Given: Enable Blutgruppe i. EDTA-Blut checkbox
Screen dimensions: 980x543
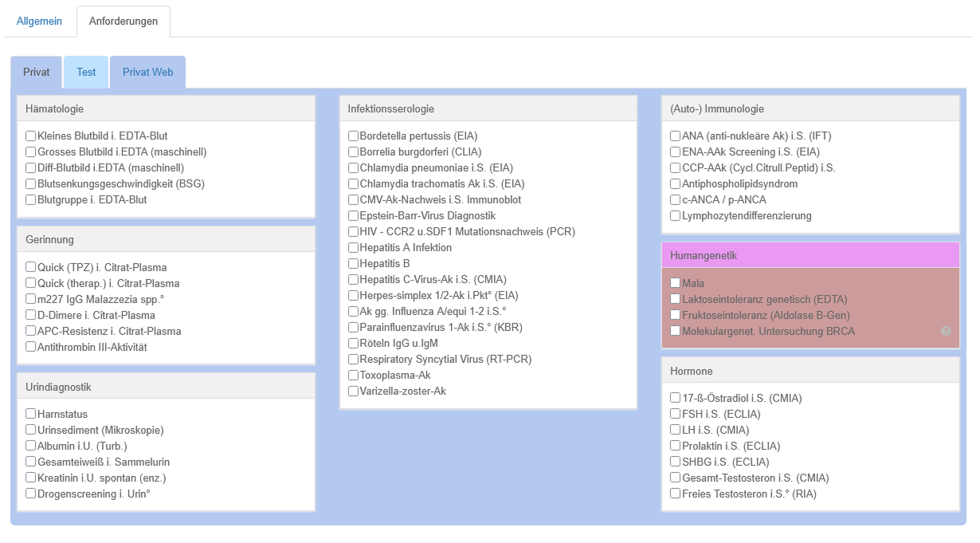Looking at the screenshot, I should tap(31, 200).
